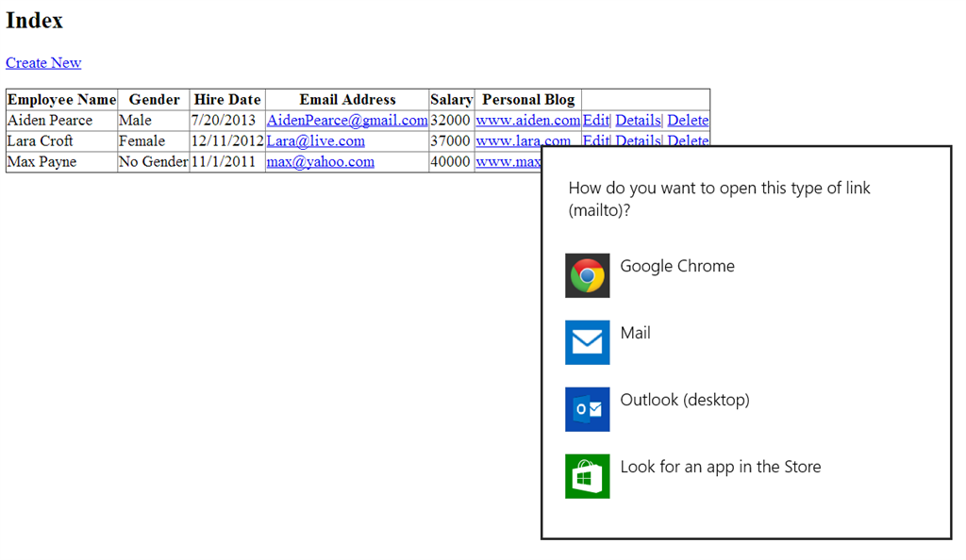Click max@yahoo.com email address
The height and width of the screenshot is (560, 966).
point(320,161)
